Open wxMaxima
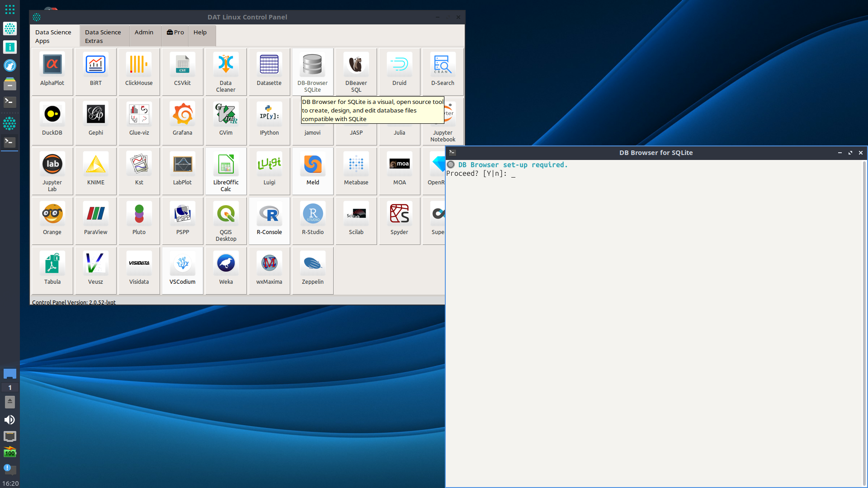The image size is (868, 488). pyautogui.click(x=269, y=270)
